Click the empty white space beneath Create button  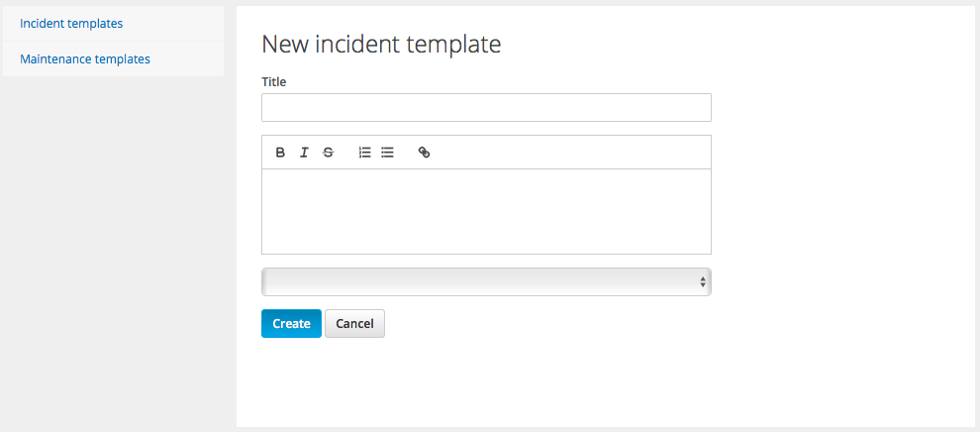pyautogui.click(x=291, y=381)
